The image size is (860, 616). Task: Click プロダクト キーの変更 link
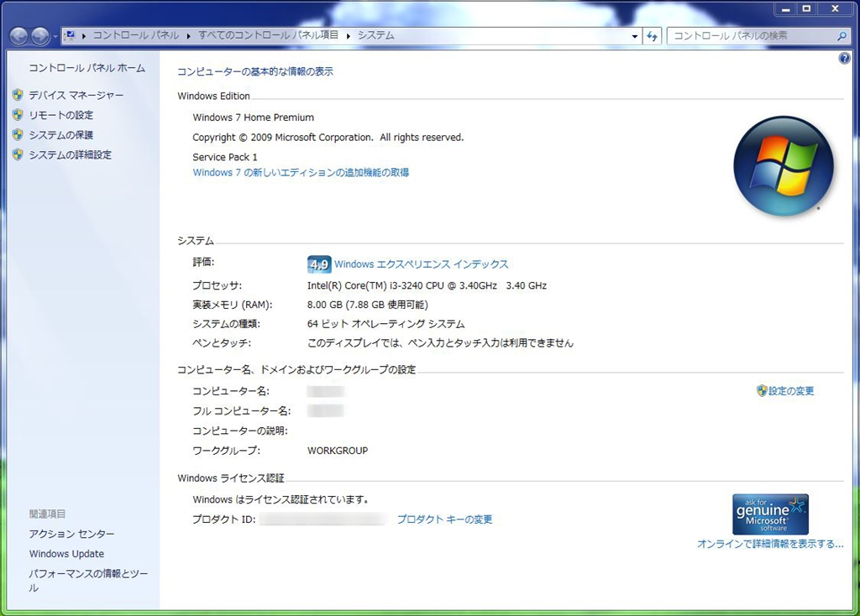445,519
